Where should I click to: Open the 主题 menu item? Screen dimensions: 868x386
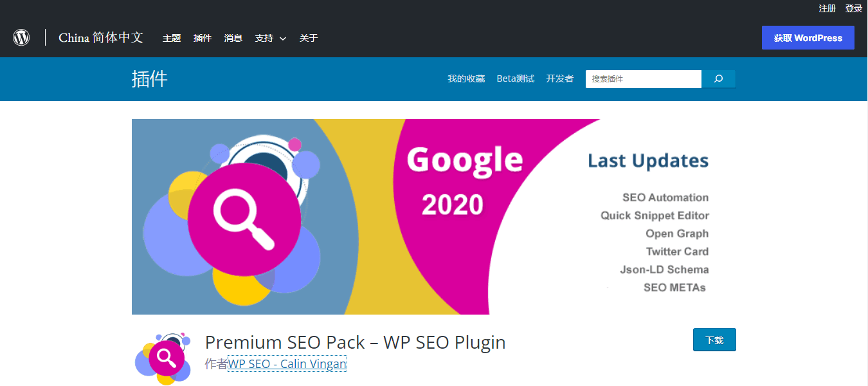coord(172,38)
